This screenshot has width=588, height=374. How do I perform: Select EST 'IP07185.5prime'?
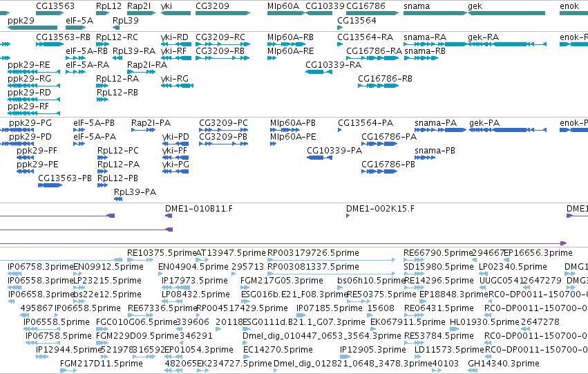(330, 308)
